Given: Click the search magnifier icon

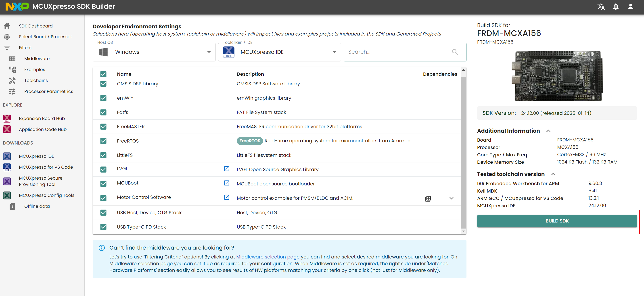Looking at the screenshot, I should (x=455, y=52).
